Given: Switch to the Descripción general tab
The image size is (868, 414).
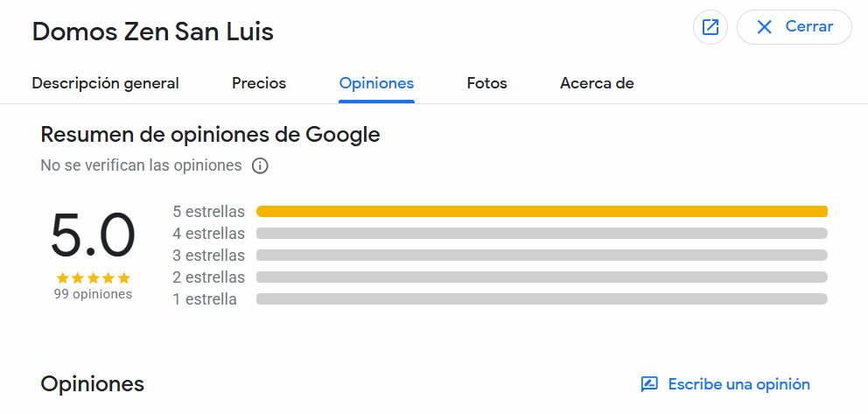Looking at the screenshot, I should pyautogui.click(x=105, y=84).
